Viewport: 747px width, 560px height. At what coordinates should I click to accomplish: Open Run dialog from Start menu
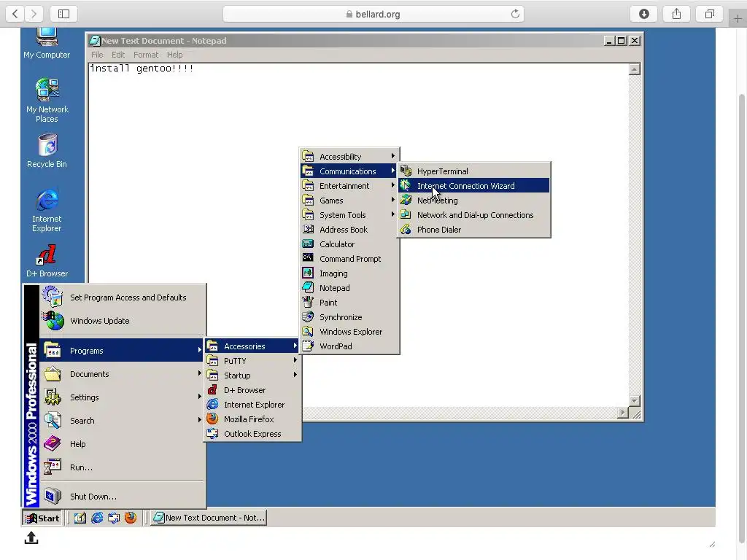pyautogui.click(x=123, y=467)
